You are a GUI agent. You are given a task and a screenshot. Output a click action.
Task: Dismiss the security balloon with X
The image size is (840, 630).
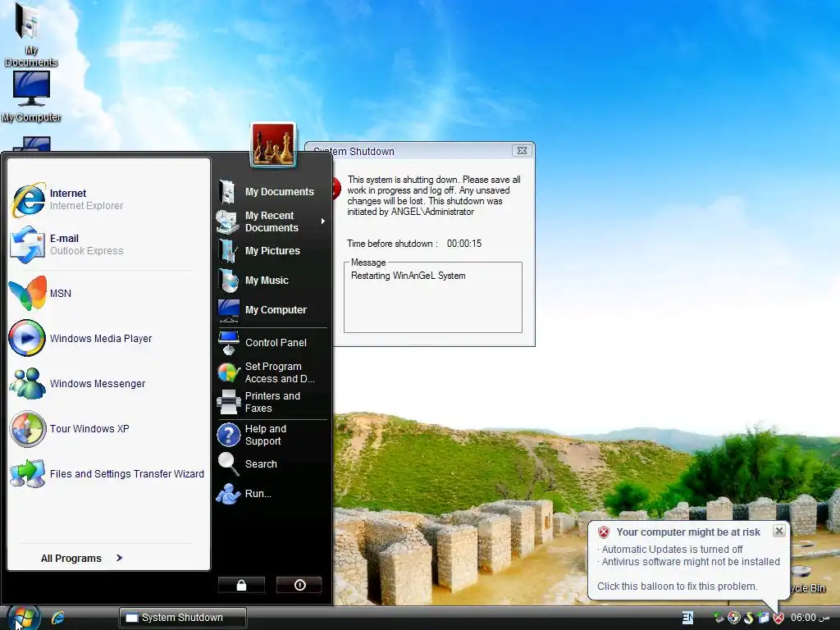pos(779,531)
